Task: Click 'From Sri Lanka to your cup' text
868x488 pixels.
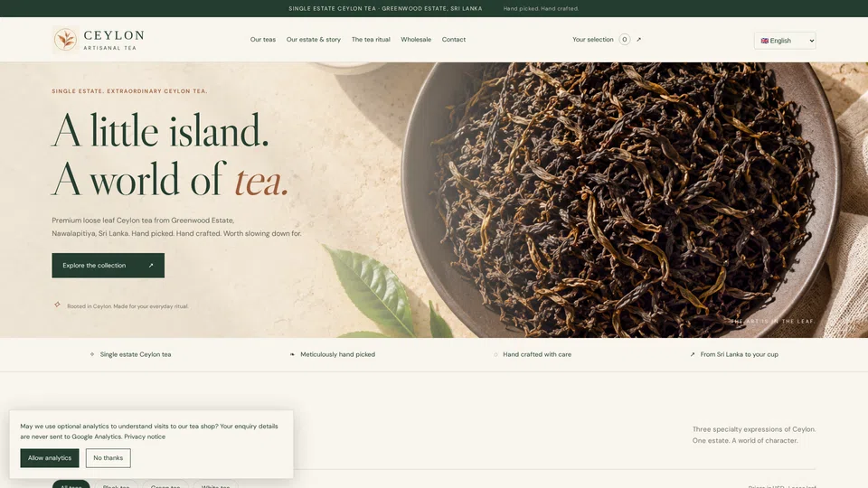Action: point(739,354)
